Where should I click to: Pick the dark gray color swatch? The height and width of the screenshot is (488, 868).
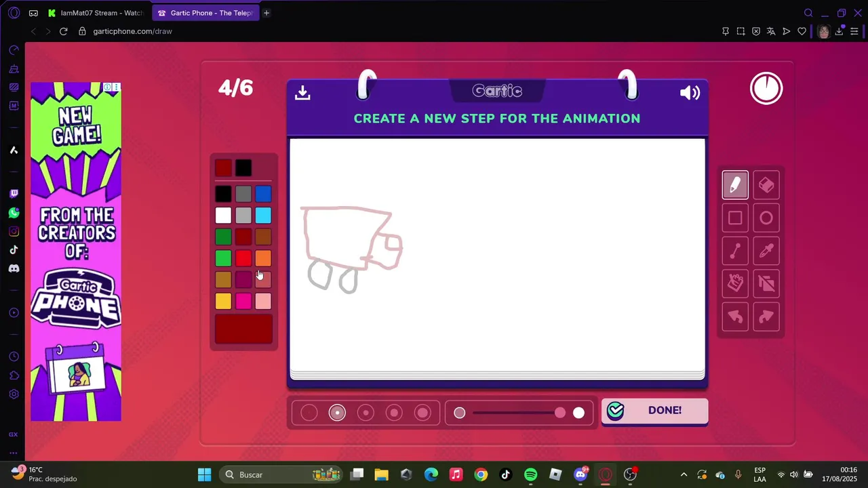[x=243, y=194]
